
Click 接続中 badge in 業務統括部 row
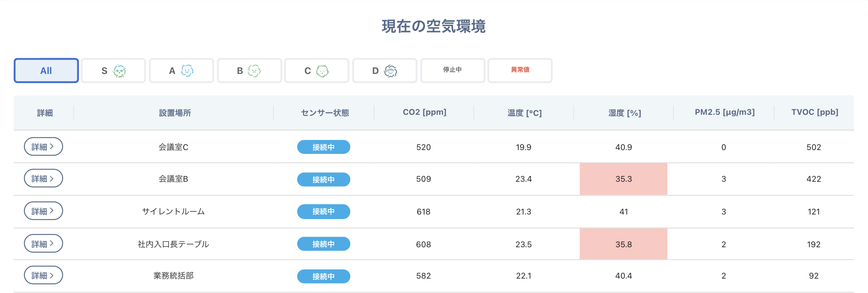click(323, 276)
